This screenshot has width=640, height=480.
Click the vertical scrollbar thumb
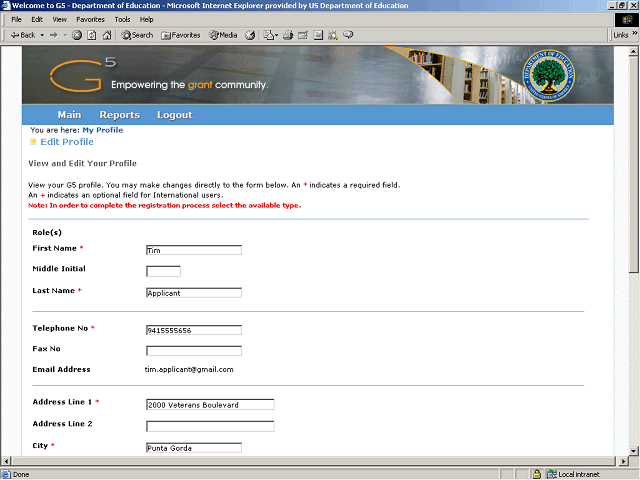(633, 164)
